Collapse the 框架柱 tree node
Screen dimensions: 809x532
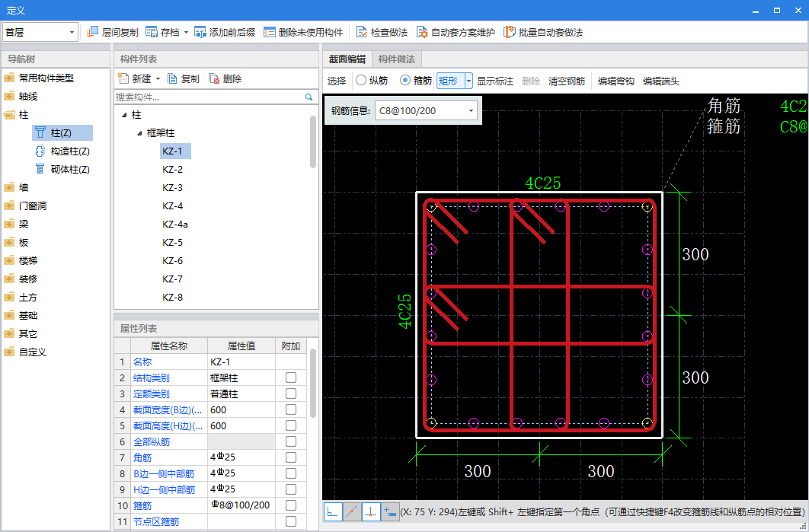tap(139, 133)
